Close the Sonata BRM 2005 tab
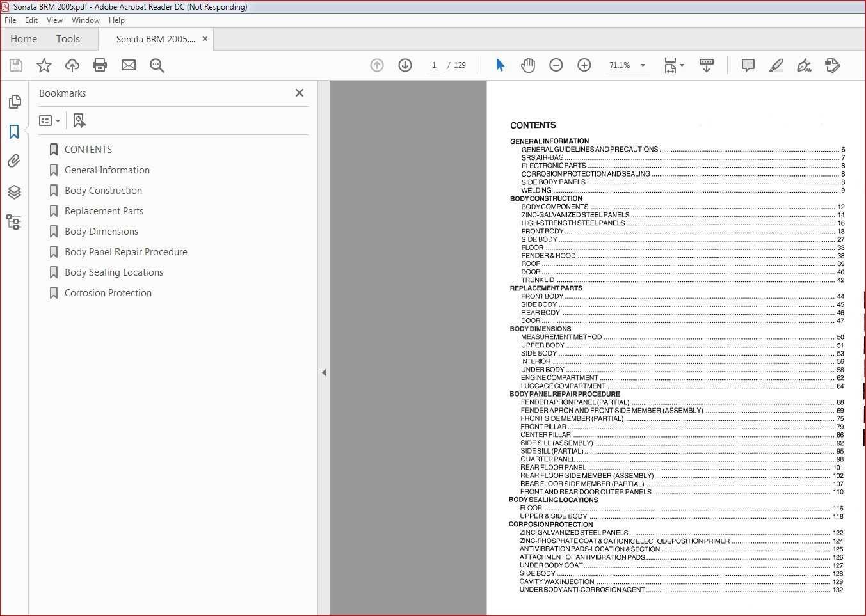866x616 pixels. coord(205,39)
